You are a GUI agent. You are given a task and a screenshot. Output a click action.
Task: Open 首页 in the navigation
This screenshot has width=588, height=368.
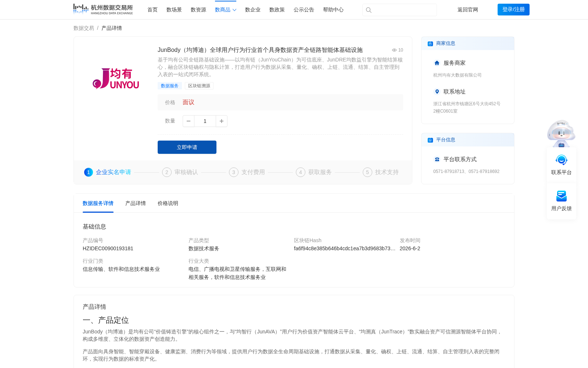coord(153,10)
